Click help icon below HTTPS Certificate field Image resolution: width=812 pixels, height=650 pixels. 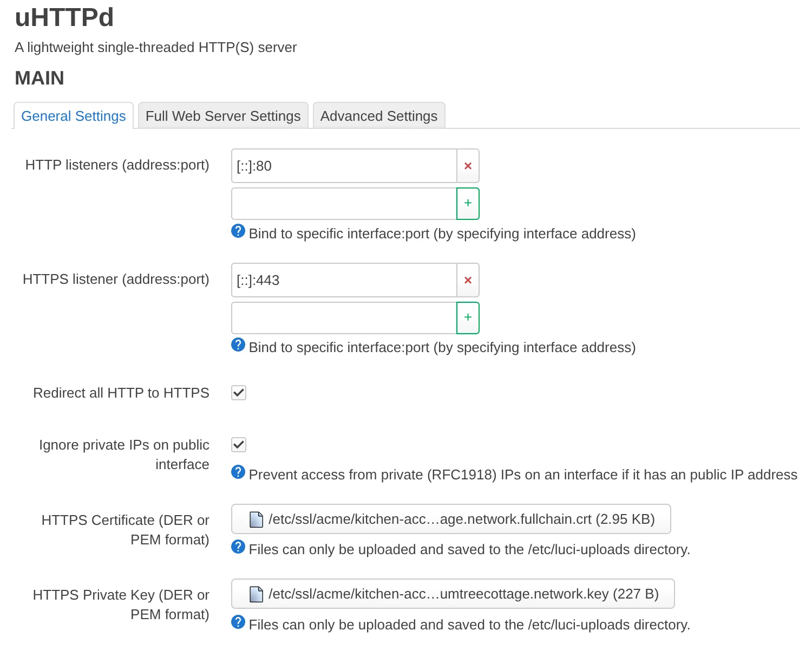click(238, 547)
